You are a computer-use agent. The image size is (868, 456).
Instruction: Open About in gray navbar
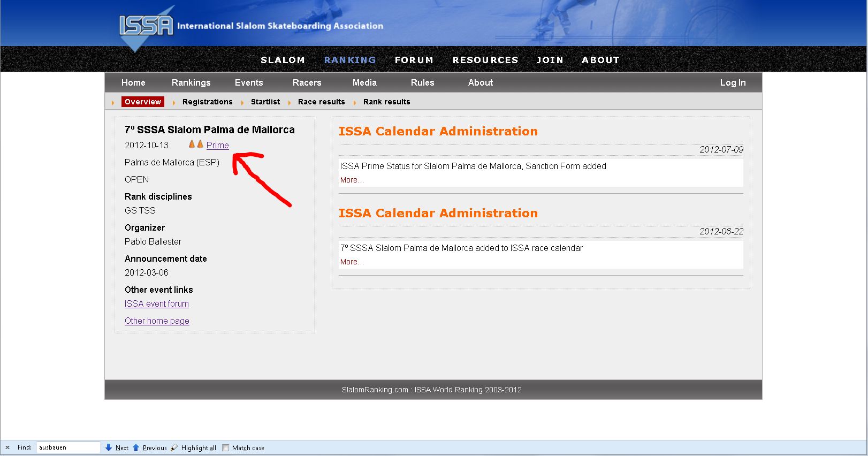pos(481,82)
